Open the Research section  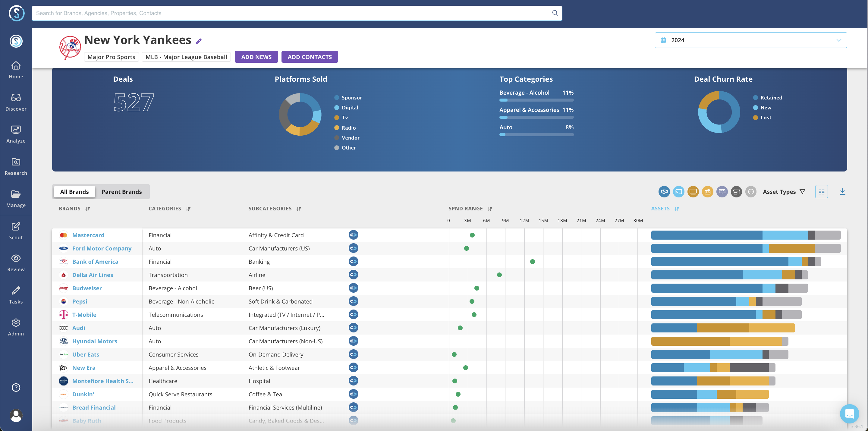click(x=16, y=166)
